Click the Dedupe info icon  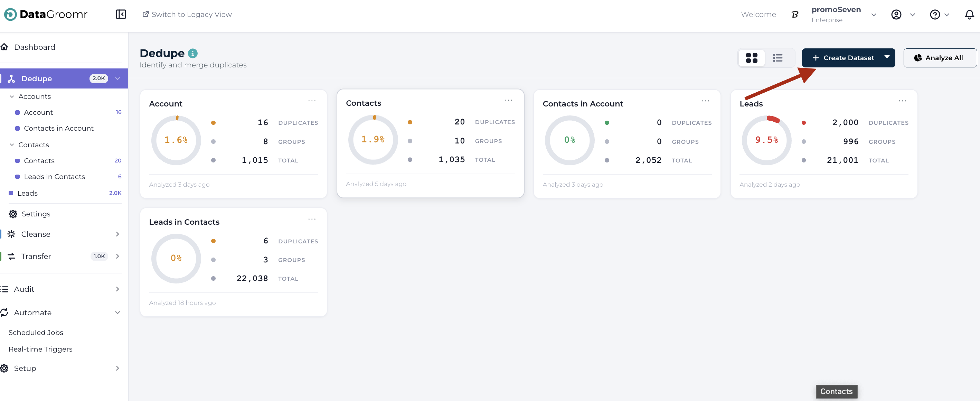tap(192, 53)
